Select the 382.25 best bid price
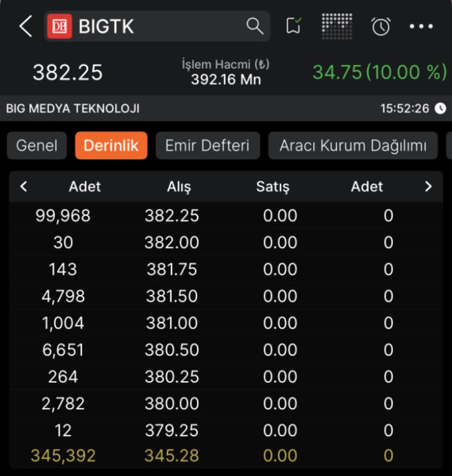This screenshot has width=452, height=476. point(172,216)
